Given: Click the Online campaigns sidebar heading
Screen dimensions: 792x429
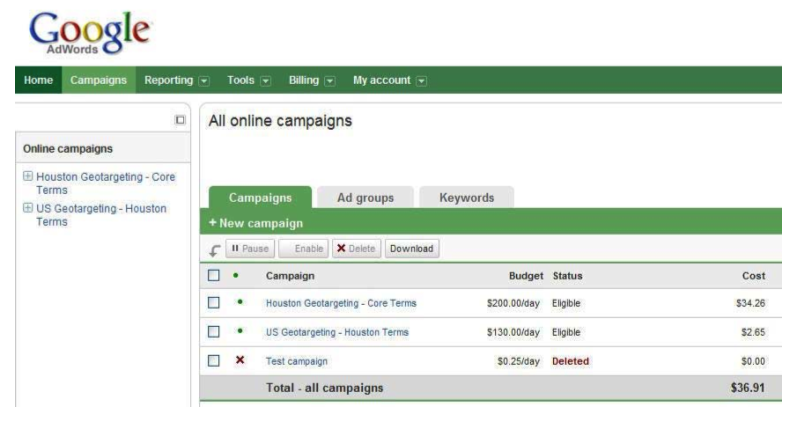Looking at the screenshot, I should tap(68, 149).
